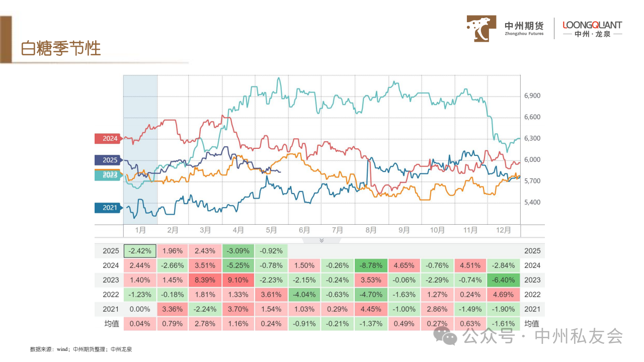Select the 12月 label on the chart axis

click(504, 230)
